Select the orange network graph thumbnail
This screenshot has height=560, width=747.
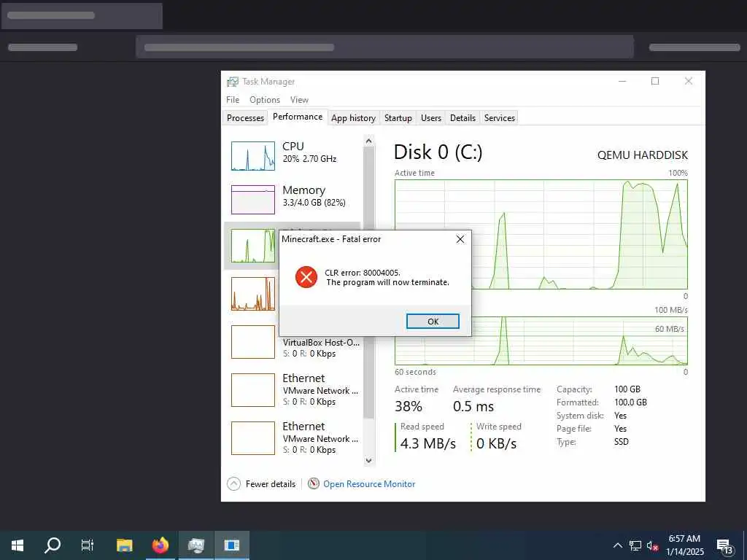pos(253,294)
